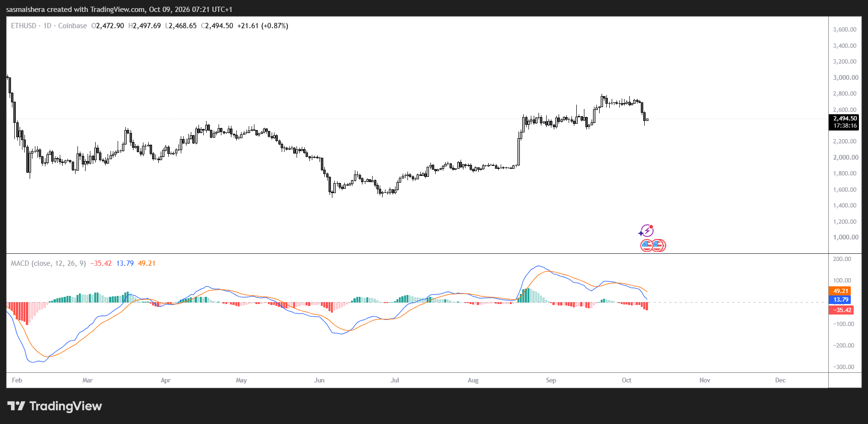Click the 2,000.00 price axis label
Viewport: 868px width, 424px height.
point(846,157)
